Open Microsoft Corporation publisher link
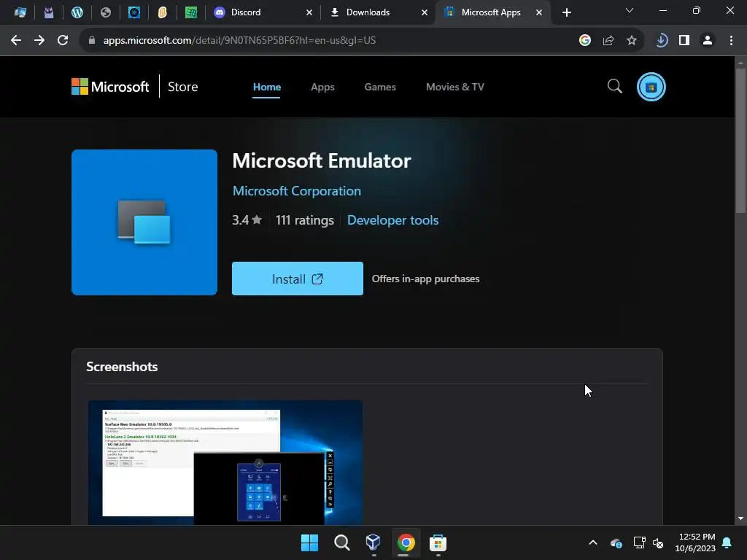The height and width of the screenshot is (560, 747). 297,191
